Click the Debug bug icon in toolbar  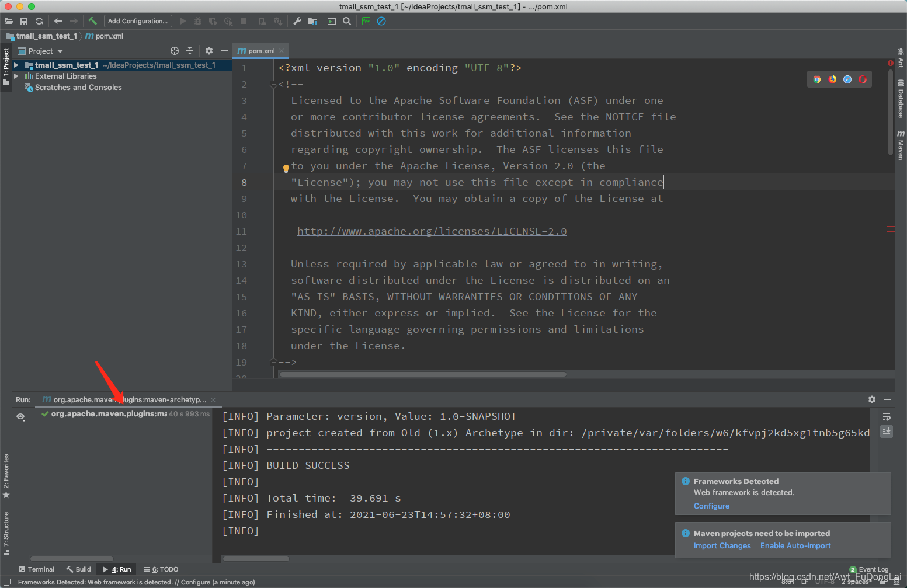pos(198,21)
